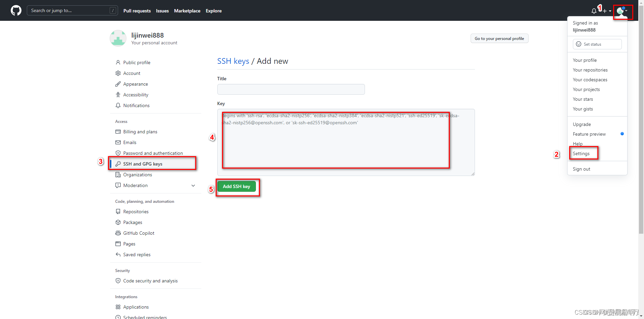This screenshot has height=319, width=644.
Task: Click the smiley icon in Set status
Action: (x=579, y=44)
